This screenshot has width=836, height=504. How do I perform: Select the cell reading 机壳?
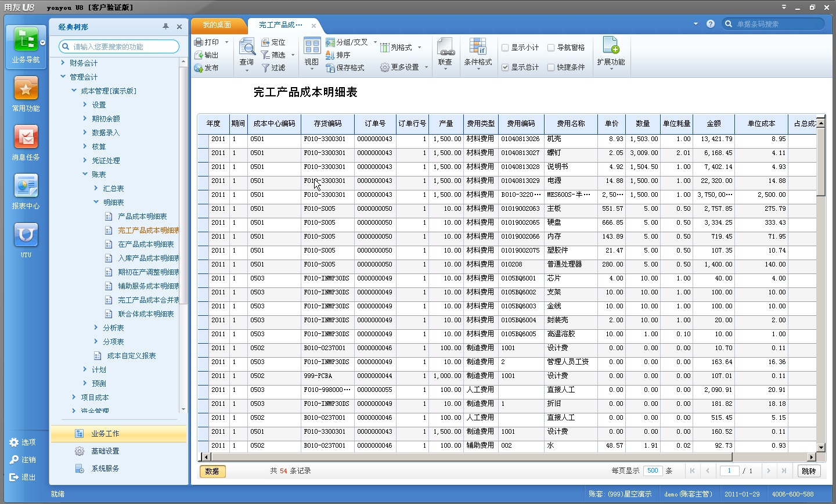tap(571, 139)
